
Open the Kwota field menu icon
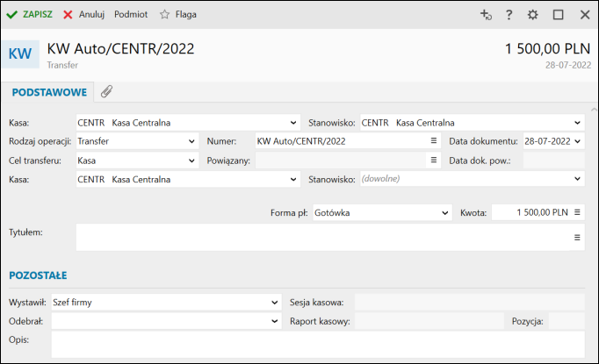[x=578, y=212]
